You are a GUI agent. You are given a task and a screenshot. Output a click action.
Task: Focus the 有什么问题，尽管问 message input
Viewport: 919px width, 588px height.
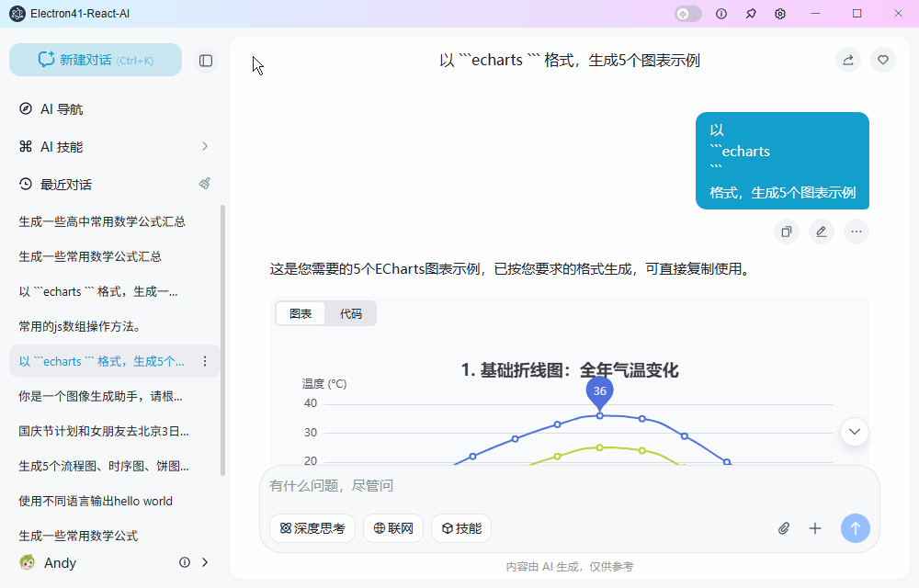tap(569, 485)
